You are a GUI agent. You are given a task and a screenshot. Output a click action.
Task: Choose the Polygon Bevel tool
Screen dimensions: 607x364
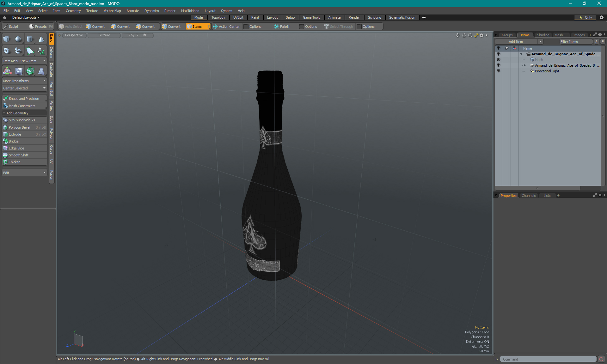click(24, 127)
